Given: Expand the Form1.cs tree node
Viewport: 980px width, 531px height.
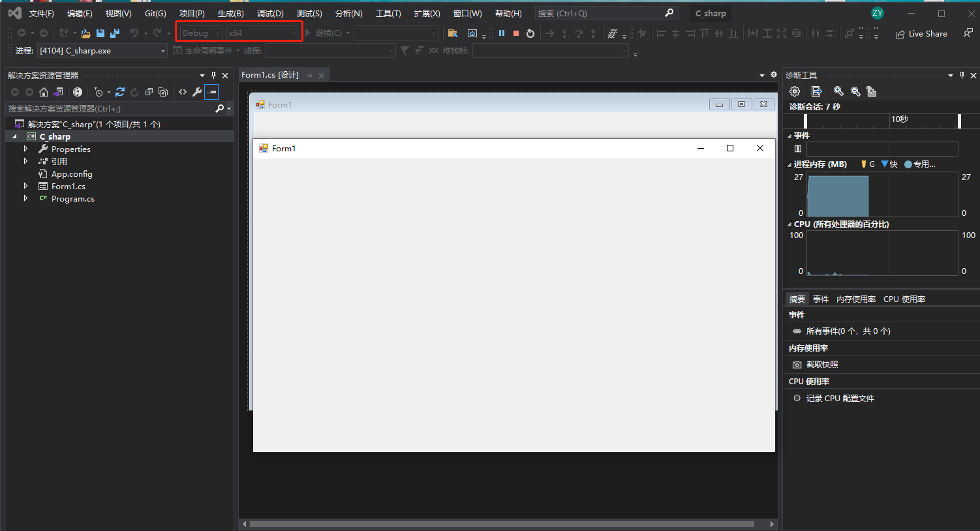Looking at the screenshot, I should tap(25, 187).
